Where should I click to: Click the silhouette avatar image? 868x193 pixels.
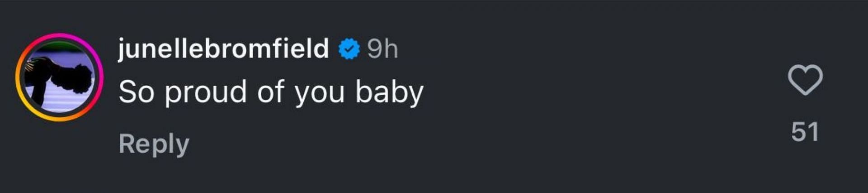click(x=59, y=77)
